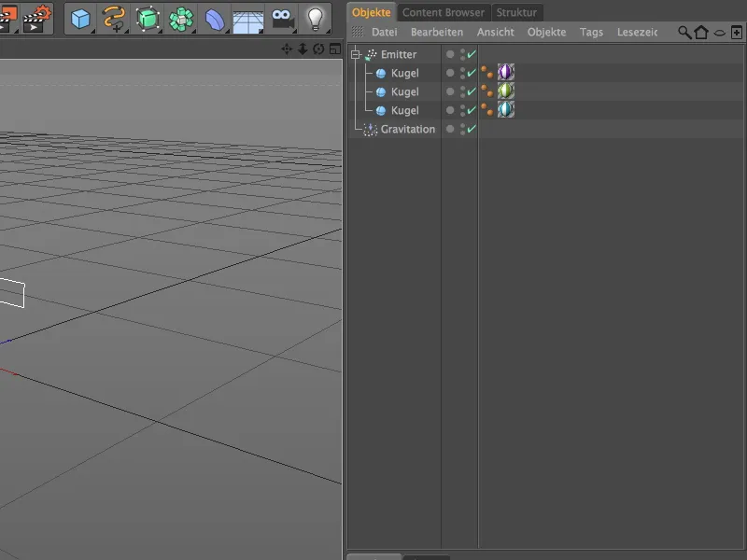Toggle Emitter visibility dots
747x560 pixels.
click(462, 55)
